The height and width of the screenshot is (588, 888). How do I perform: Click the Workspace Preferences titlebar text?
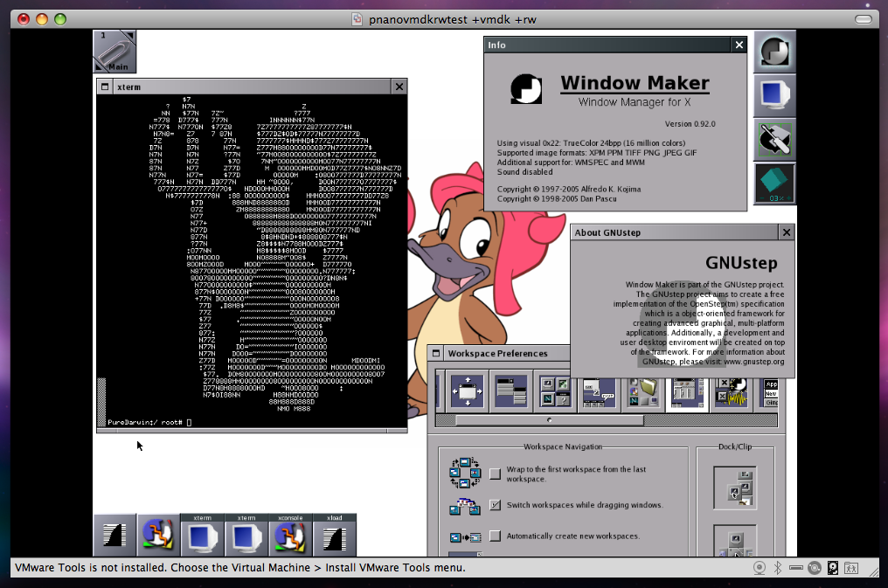[x=498, y=354]
